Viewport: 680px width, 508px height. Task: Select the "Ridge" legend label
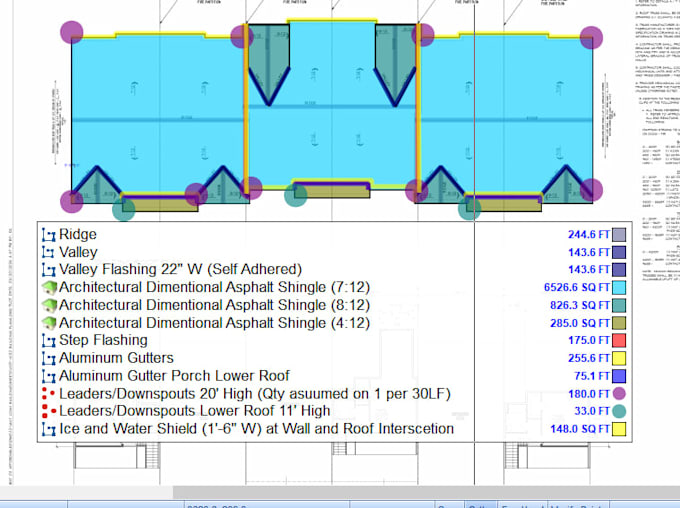[78, 234]
